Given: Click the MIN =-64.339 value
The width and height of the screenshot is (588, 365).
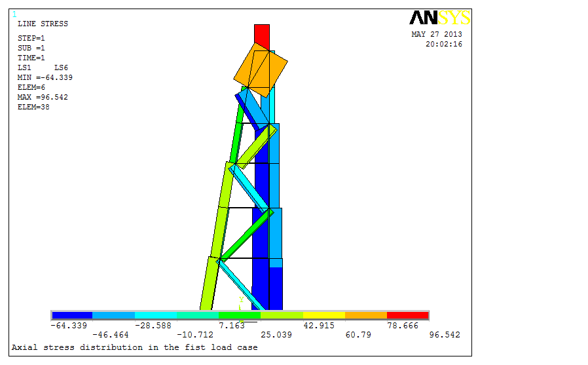Looking at the screenshot, I should [45, 77].
